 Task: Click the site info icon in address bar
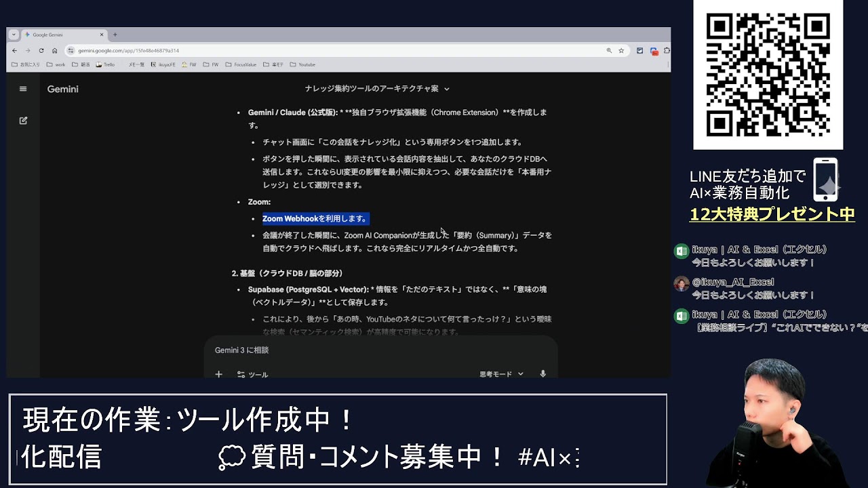71,51
